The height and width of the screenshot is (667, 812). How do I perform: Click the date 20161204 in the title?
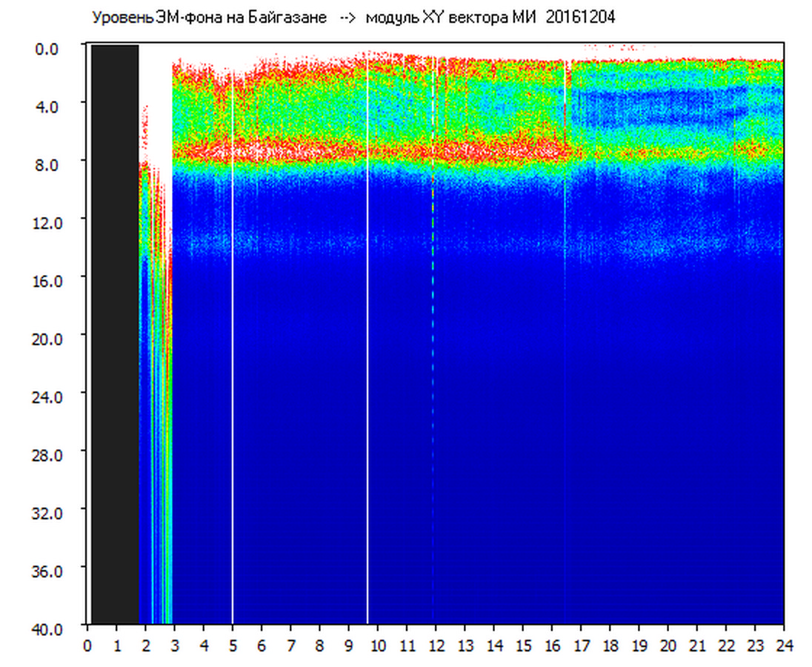click(580, 18)
